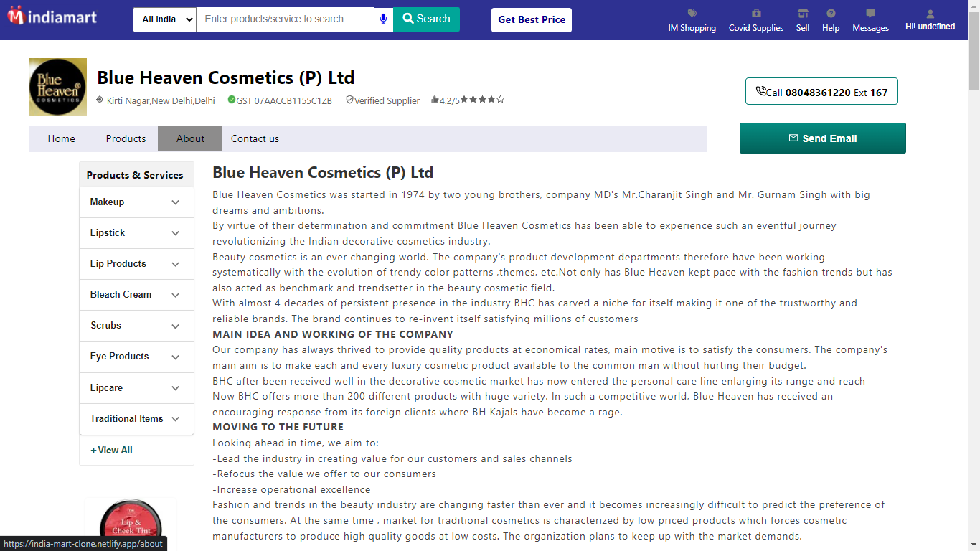980x551 pixels.
Task: Expand the Bleach Cream category
Action: (x=175, y=295)
